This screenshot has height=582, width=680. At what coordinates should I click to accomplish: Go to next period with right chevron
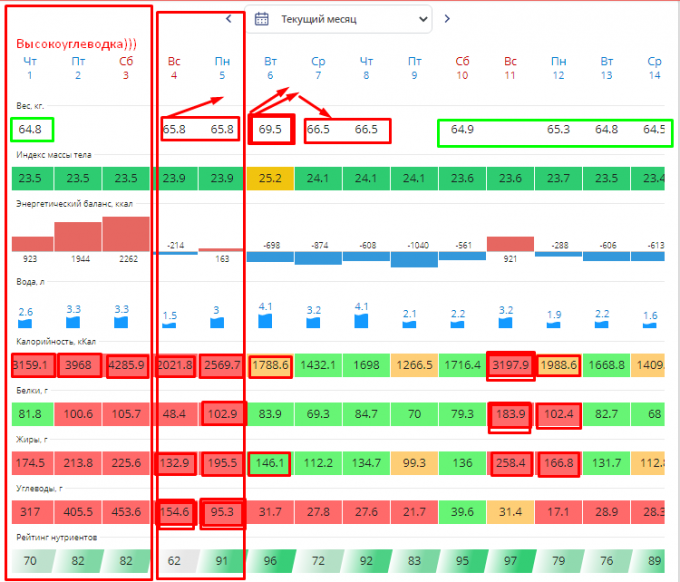tap(447, 18)
